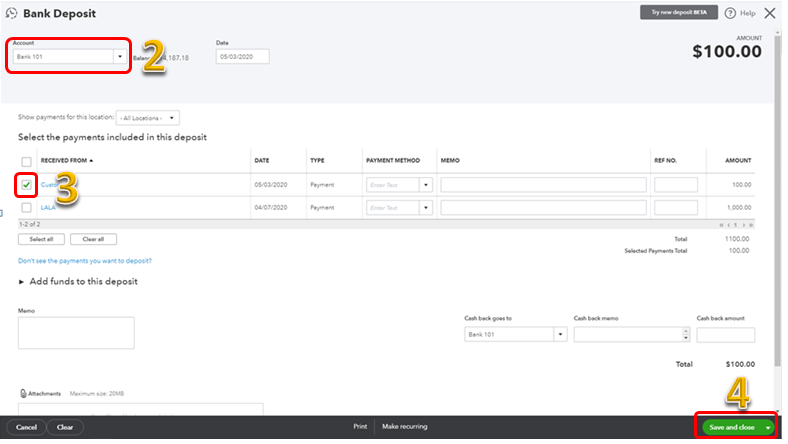
Task: Click the Select all button
Action: click(41, 239)
